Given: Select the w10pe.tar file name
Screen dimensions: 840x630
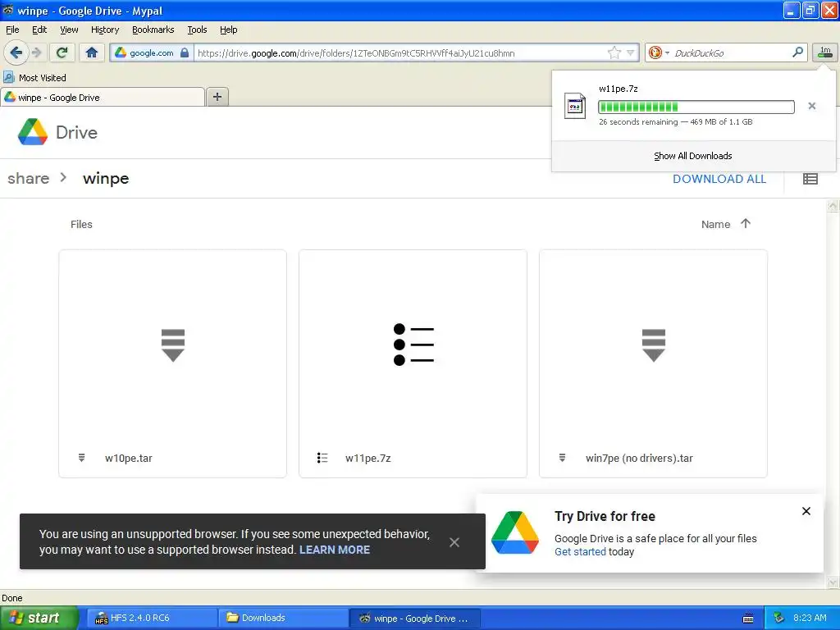Looking at the screenshot, I should coord(129,458).
